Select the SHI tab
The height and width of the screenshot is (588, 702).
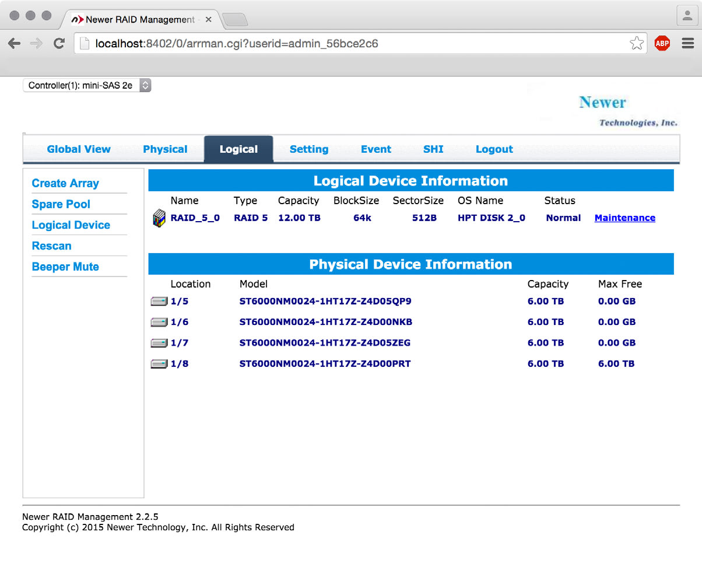[433, 149]
